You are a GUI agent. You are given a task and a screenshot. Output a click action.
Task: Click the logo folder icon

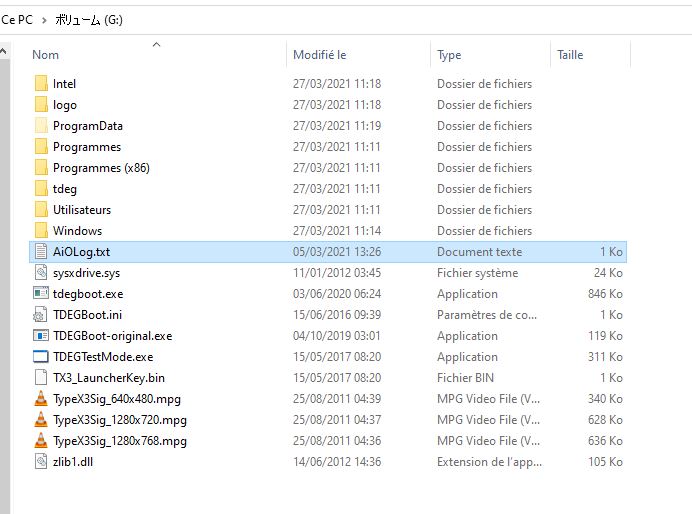point(41,105)
